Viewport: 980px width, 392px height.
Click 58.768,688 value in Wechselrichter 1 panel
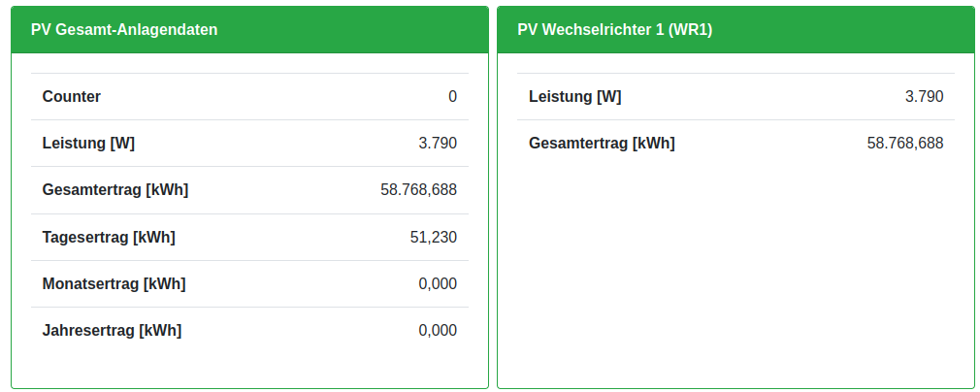904,144
